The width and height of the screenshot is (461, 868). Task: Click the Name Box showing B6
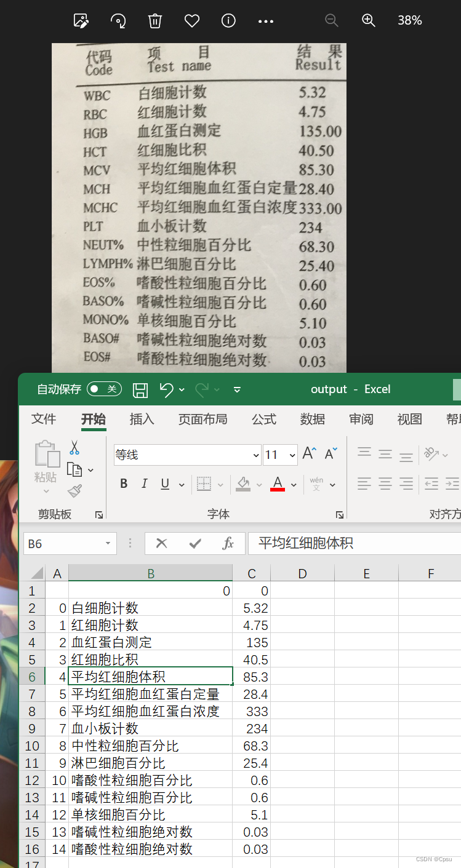pyautogui.click(x=70, y=544)
